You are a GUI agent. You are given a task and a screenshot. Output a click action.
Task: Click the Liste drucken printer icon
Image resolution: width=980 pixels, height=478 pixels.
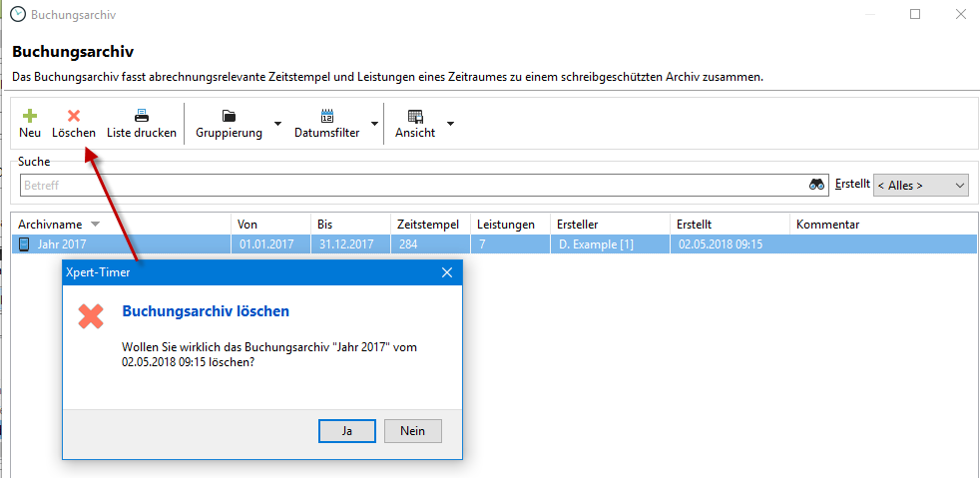tap(142, 116)
